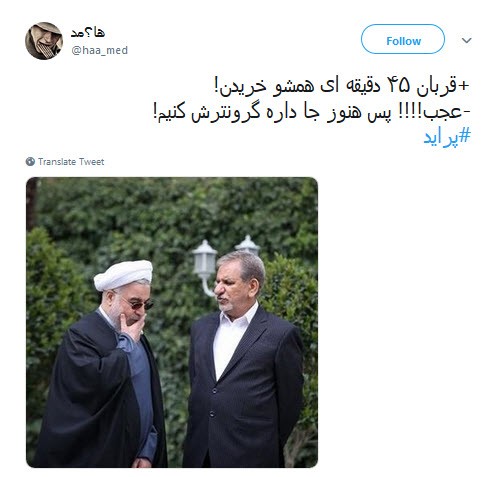Click the second line starting with عجب
The image size is (498, 477).
[x=311, y=112]
